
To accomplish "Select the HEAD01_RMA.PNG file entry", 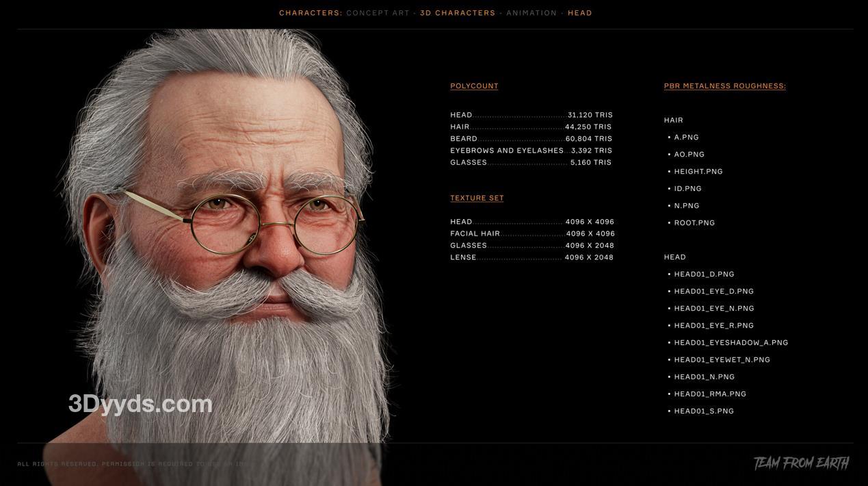I will pyautogui.click(x=710, y=394).
